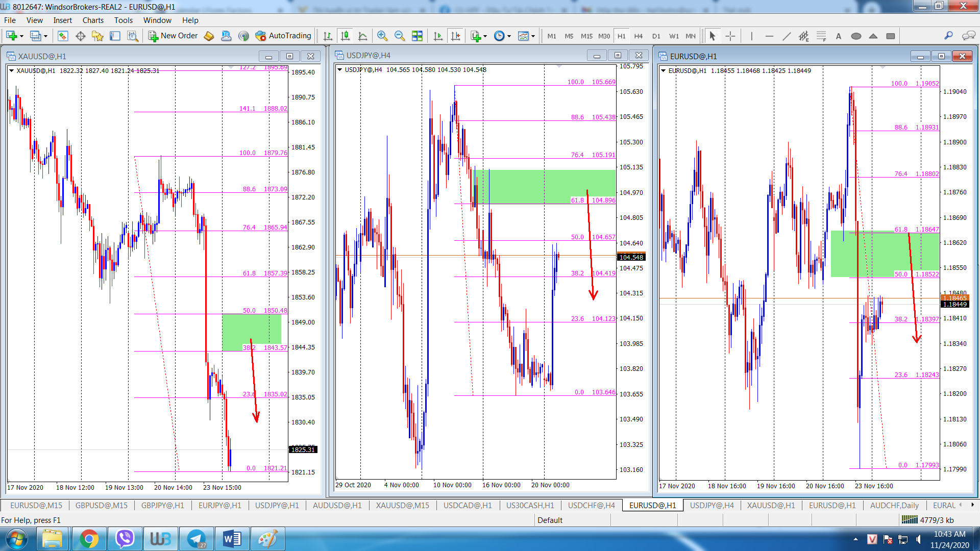The image size is (980, 551).
Task: Draw a rectangle shape
Action: click(891, 36)
